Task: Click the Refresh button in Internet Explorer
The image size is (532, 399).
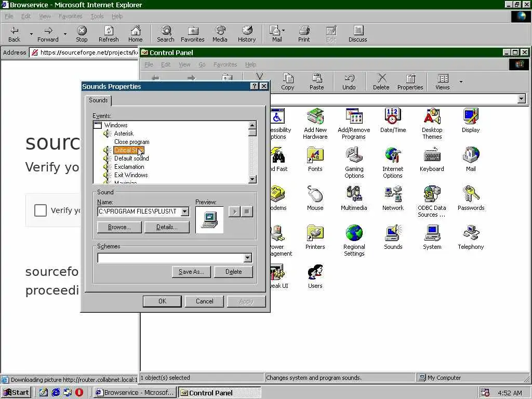Action: pos(109,34)
